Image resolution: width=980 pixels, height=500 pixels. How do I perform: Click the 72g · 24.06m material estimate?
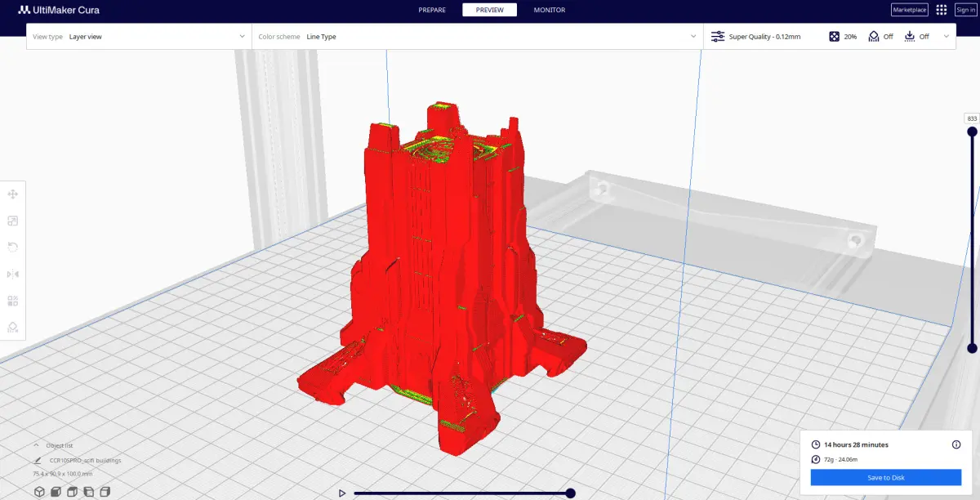[x=840, y=459]
